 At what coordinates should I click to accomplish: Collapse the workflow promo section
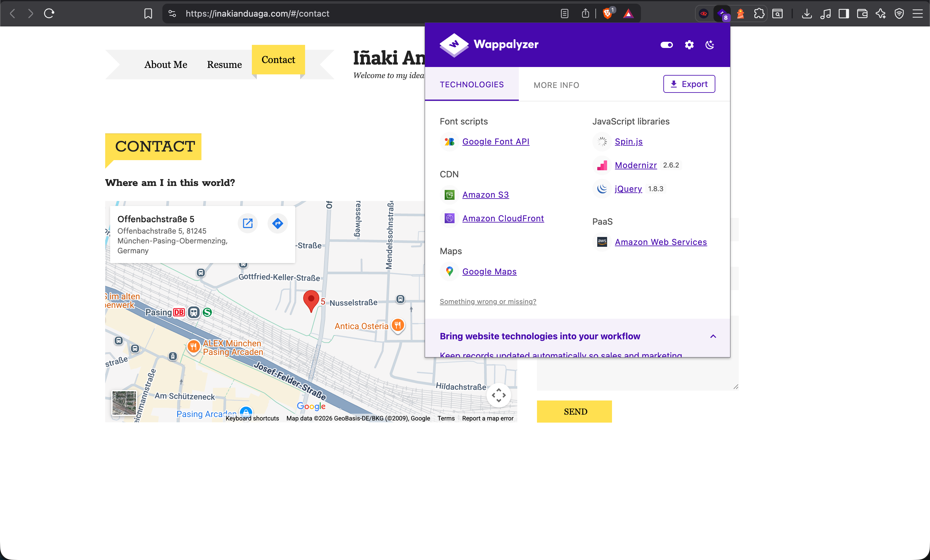(x=713, y=336)
